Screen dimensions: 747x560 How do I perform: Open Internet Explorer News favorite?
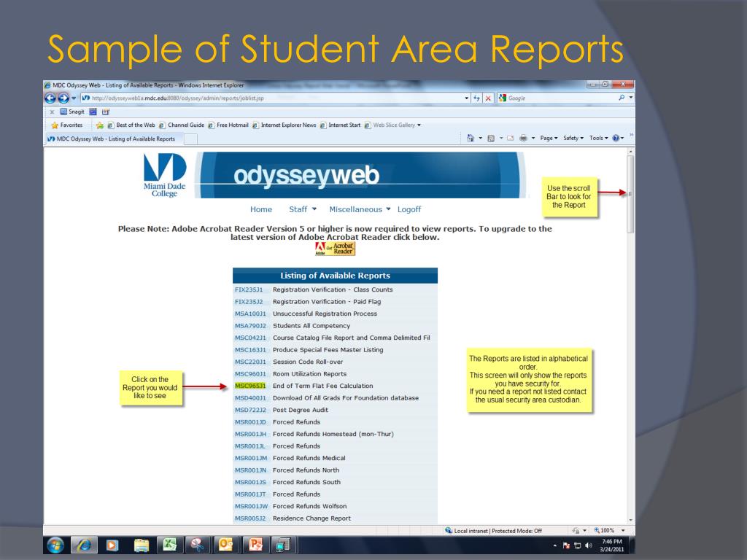point(285,125)
